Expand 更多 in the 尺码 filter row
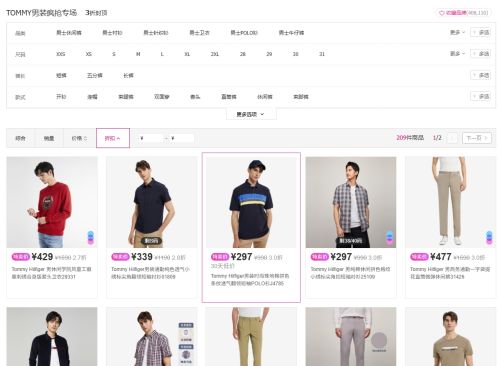 [x=457, y=54]
